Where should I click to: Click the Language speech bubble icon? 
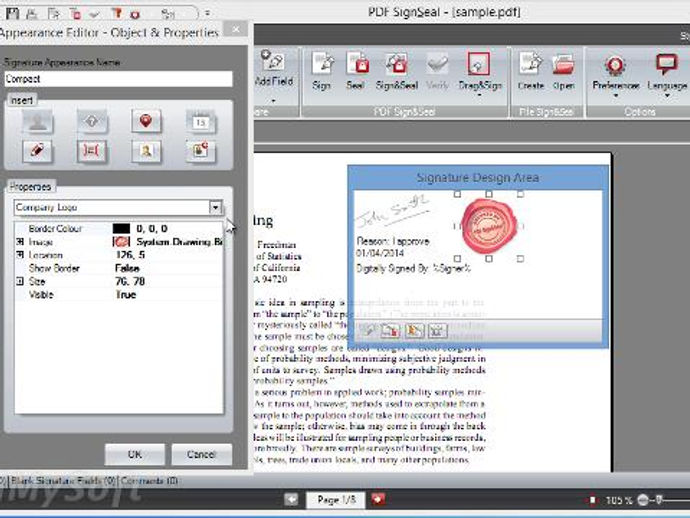click(667, 64)
